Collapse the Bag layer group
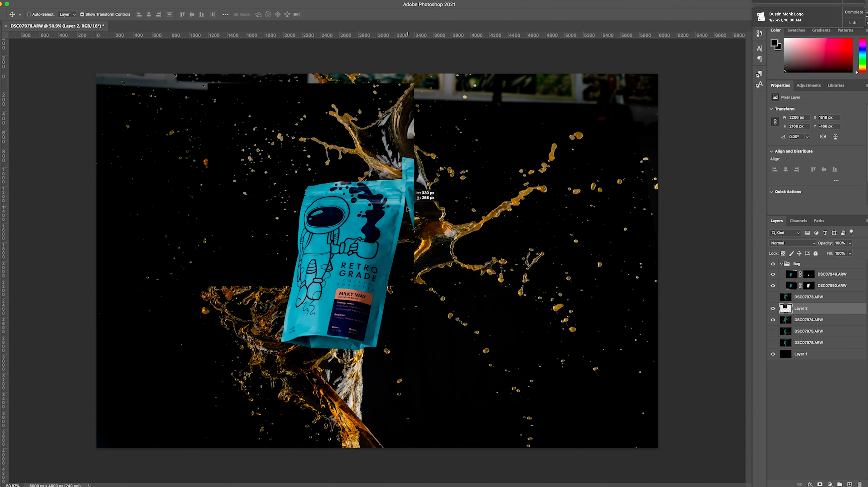The width and height of the screenshot is (868, 487). [x=781, y=264]
